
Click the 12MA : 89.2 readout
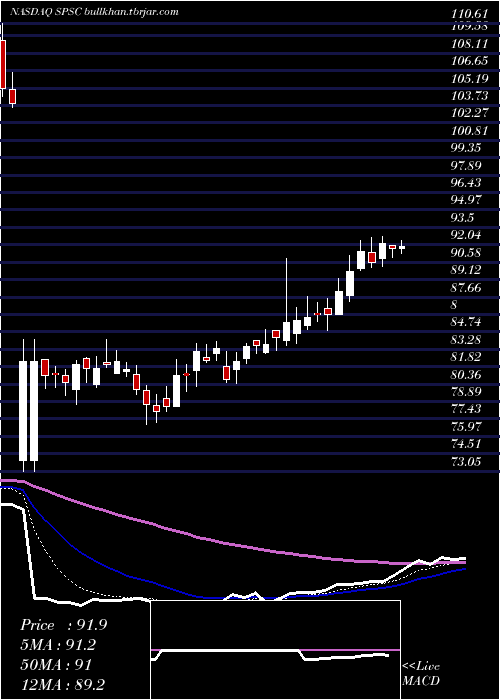click(x=62, y=684)
